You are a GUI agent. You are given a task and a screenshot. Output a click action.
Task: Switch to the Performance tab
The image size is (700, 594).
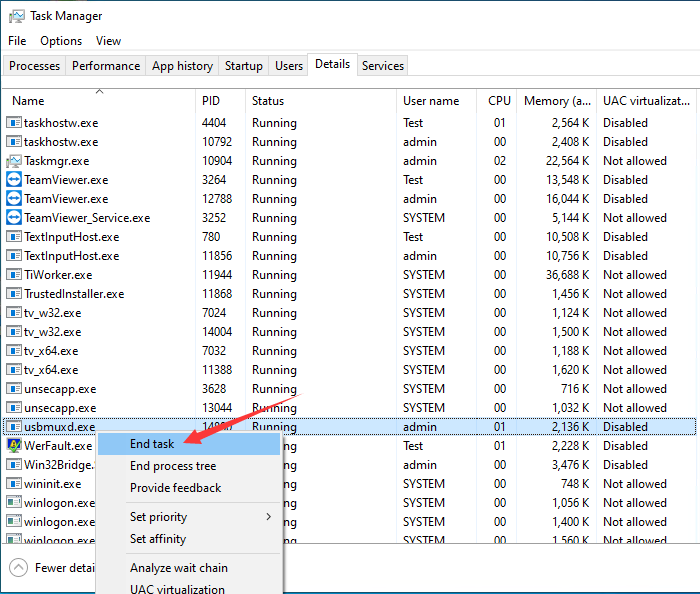point(106,66)
